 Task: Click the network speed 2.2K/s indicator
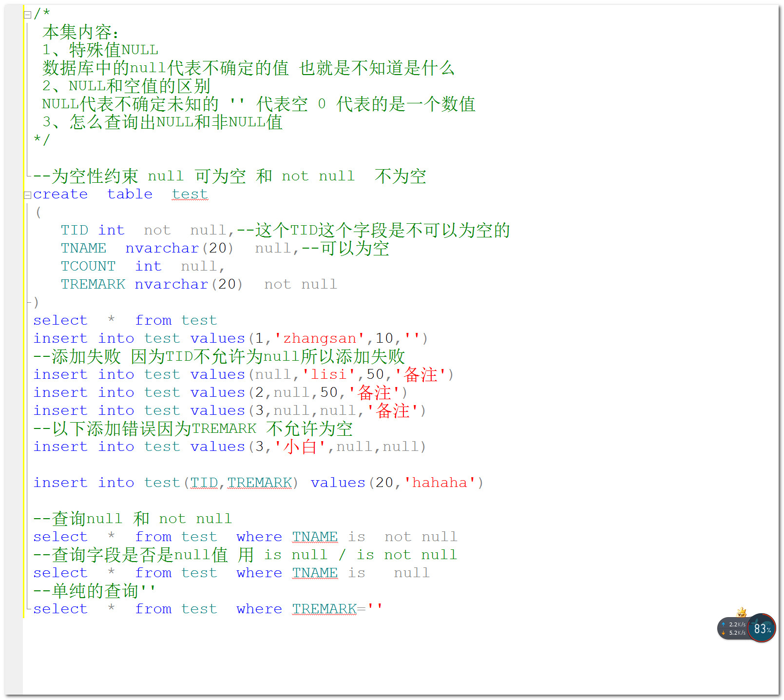click(733, 624)
